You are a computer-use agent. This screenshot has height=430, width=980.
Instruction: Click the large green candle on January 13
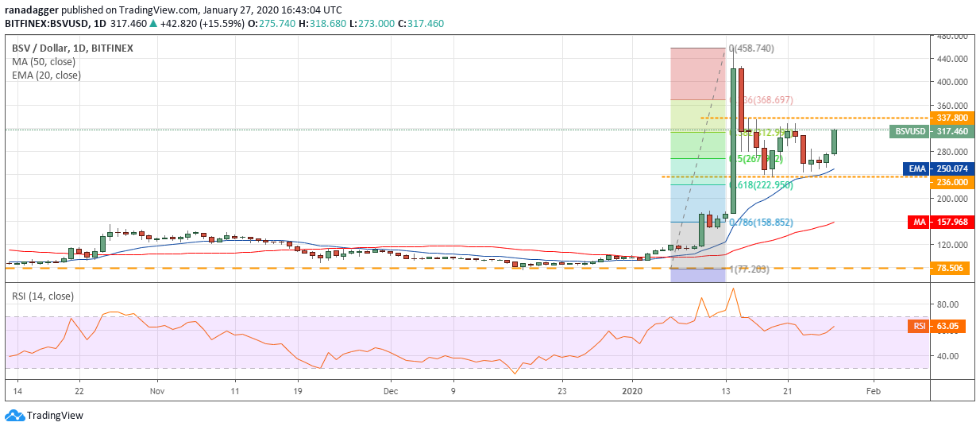click(733, 141)
